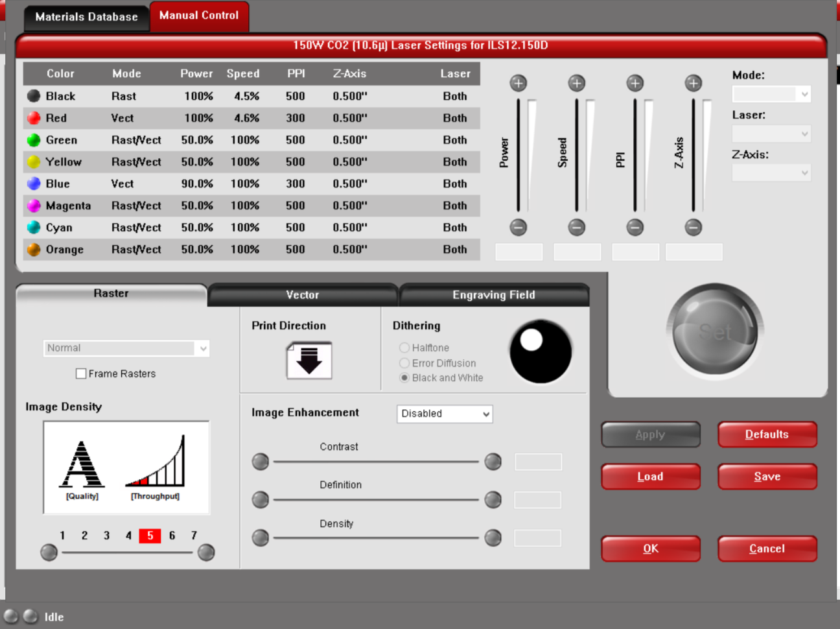Click the Laser column header
This screenshot has width=840, height=629.
[x=456, y=74]
